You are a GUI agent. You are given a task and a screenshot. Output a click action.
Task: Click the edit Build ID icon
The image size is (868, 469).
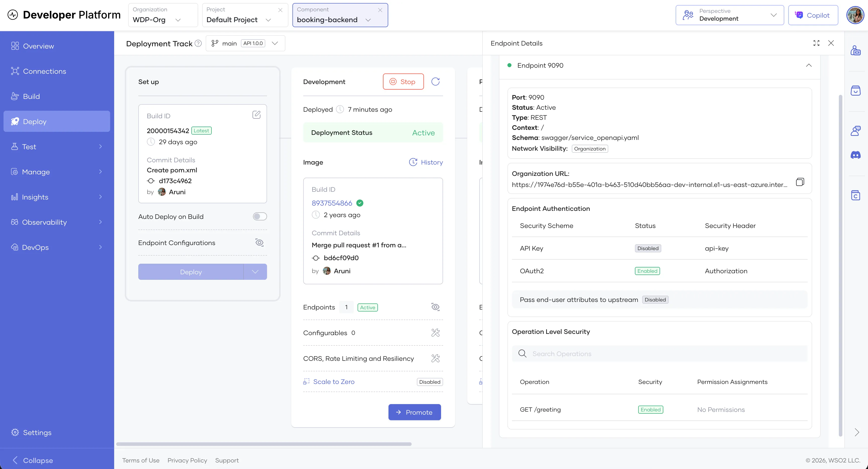pos(256,115)
